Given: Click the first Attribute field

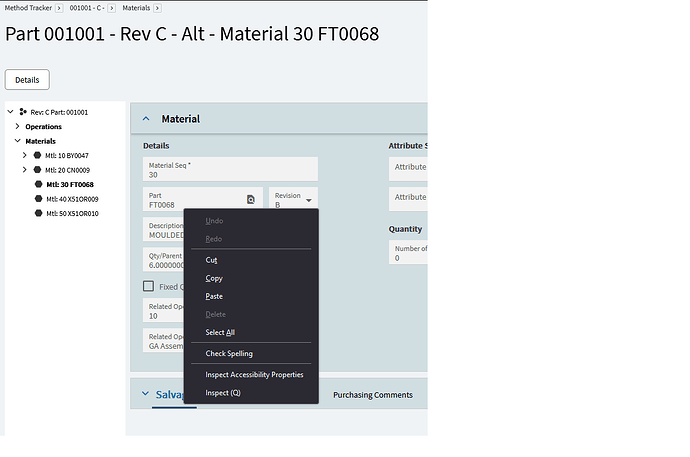Looking at the screenshot, I should [x=408, y=169].
